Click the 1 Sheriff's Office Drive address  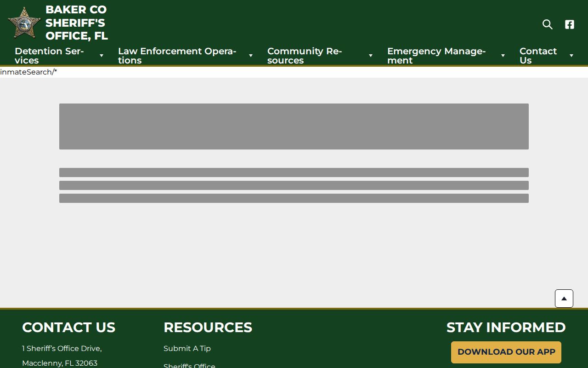[62, 348]
